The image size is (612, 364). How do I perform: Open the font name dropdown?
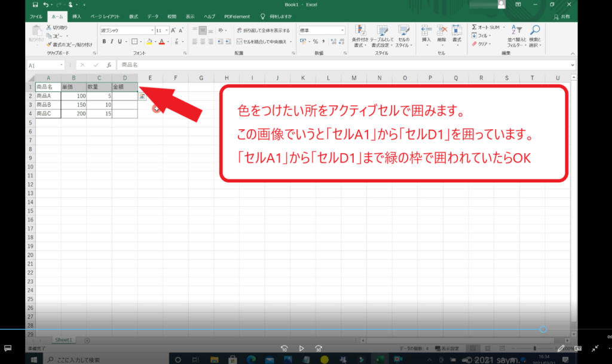point(152,30)
